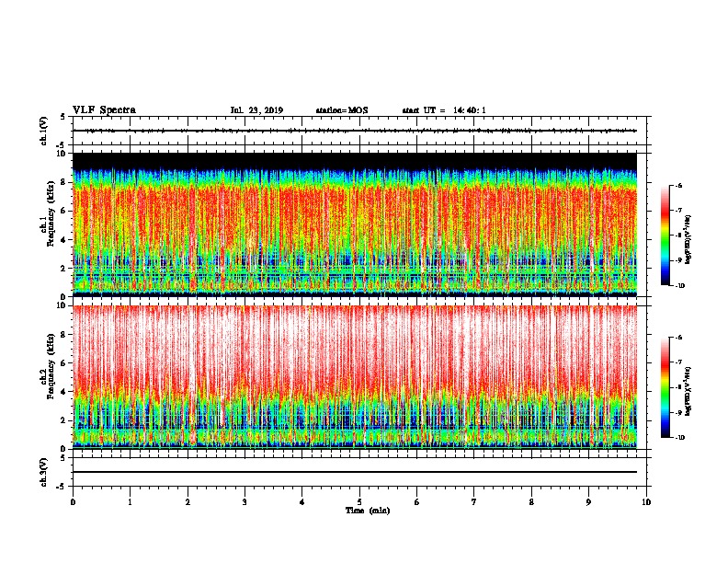Click the '2' kHz tick on ch.2 axis
Screen dimensions: 728x563
pos(64,420)
